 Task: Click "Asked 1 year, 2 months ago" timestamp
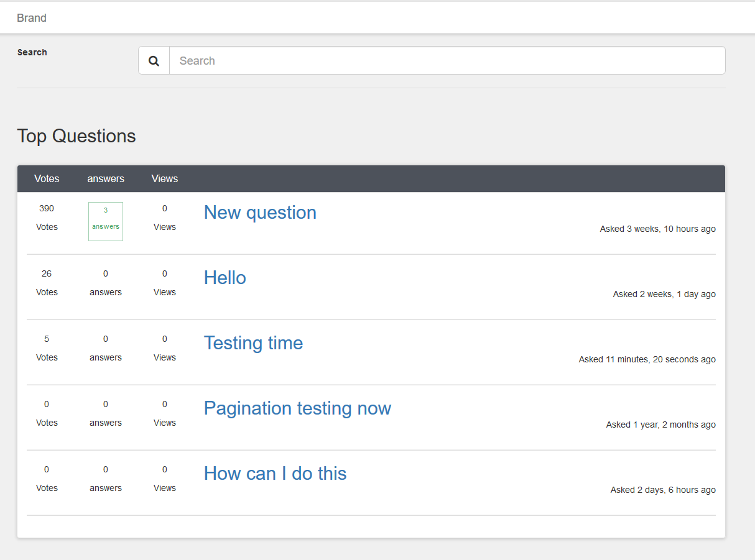tap(660, 425)
